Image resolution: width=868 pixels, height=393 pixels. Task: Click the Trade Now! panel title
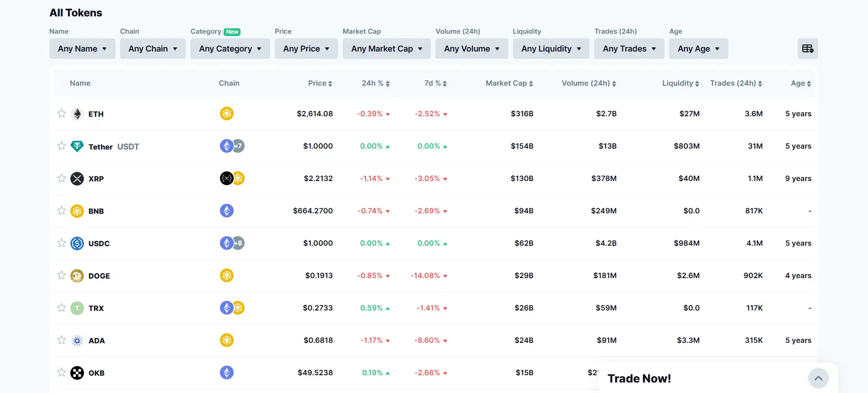[639, 378]
